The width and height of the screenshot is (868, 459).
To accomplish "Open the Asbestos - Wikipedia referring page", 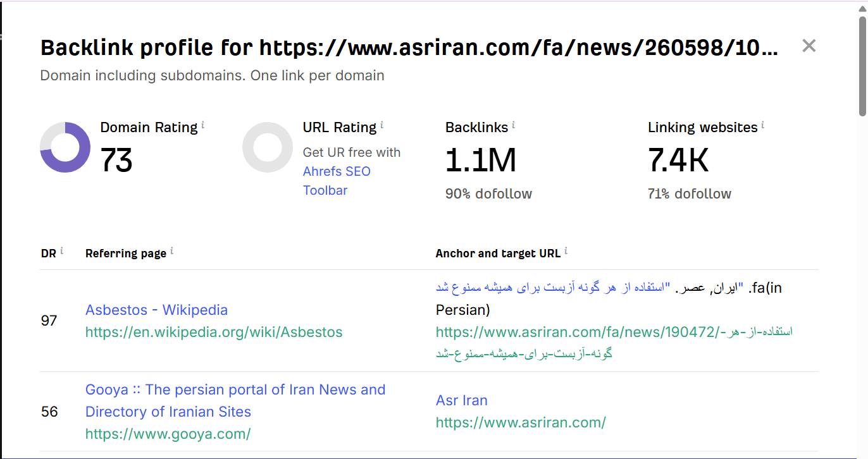I will click(x=156, y=310).
